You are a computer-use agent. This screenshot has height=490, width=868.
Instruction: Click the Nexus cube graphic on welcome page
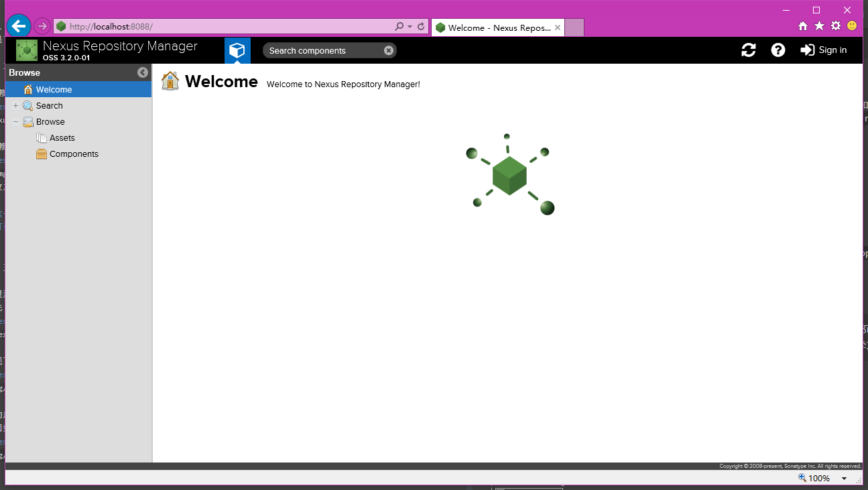[510, 174]
